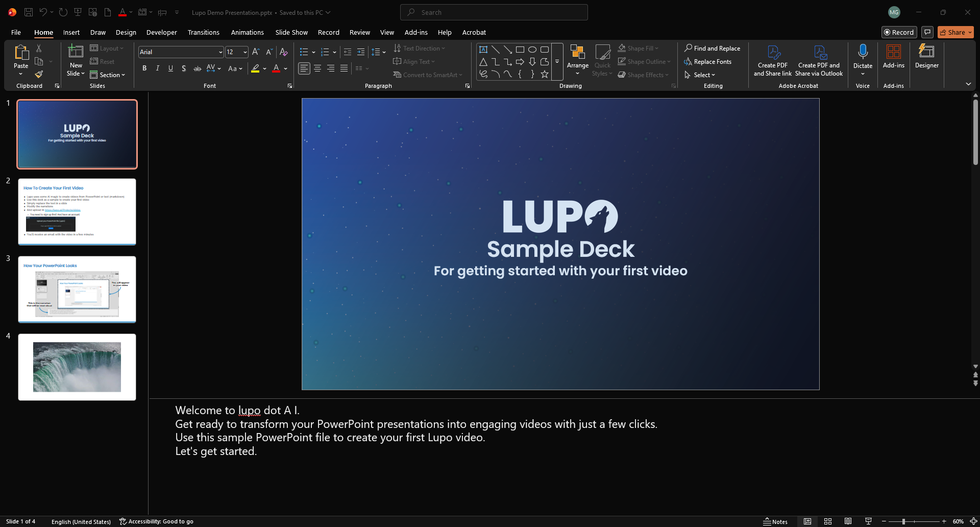Select the Text Box shape in Drawing gallery
The image size is (980, 527).
[x=483, y=50]
